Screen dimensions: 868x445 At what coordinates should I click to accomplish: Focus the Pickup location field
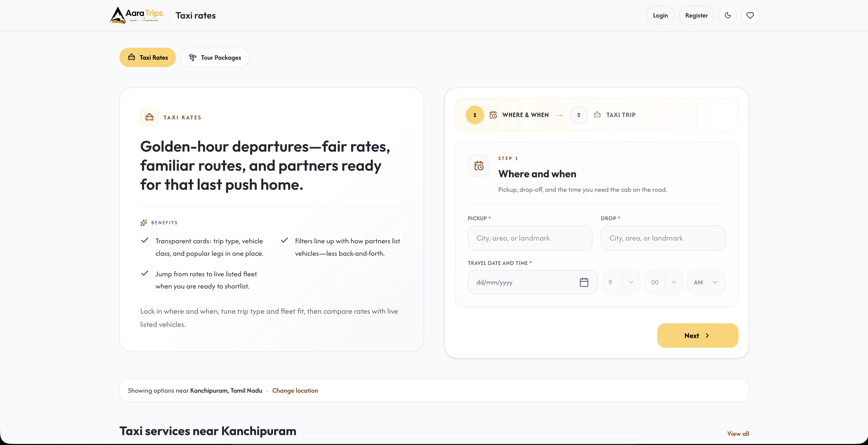click(x=530, y=238)
